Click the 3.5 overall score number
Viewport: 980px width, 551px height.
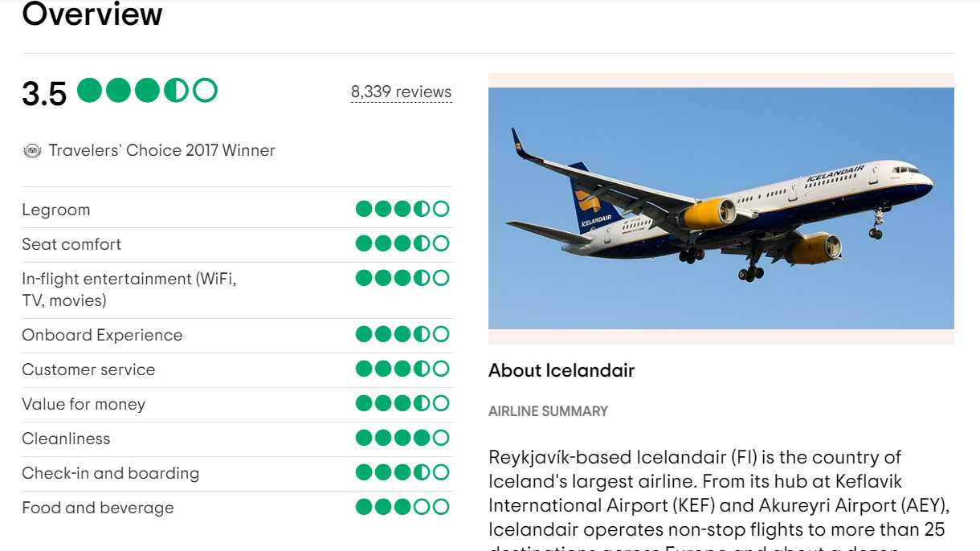(44, 93)
